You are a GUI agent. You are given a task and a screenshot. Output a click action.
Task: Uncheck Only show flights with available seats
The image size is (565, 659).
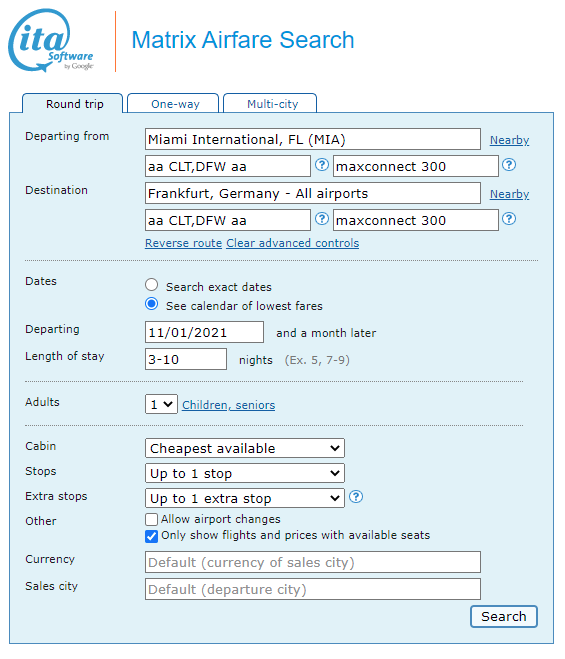[151, 536]
